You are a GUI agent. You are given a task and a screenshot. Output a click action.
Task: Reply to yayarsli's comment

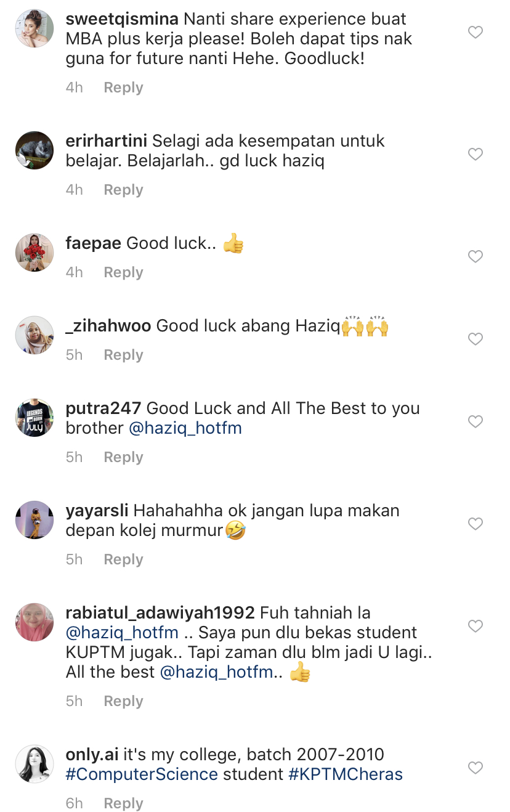tap(123, 559)
